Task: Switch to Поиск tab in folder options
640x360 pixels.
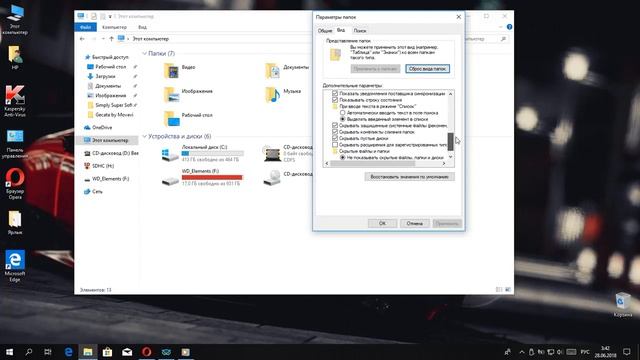Action: pos(360,31)
